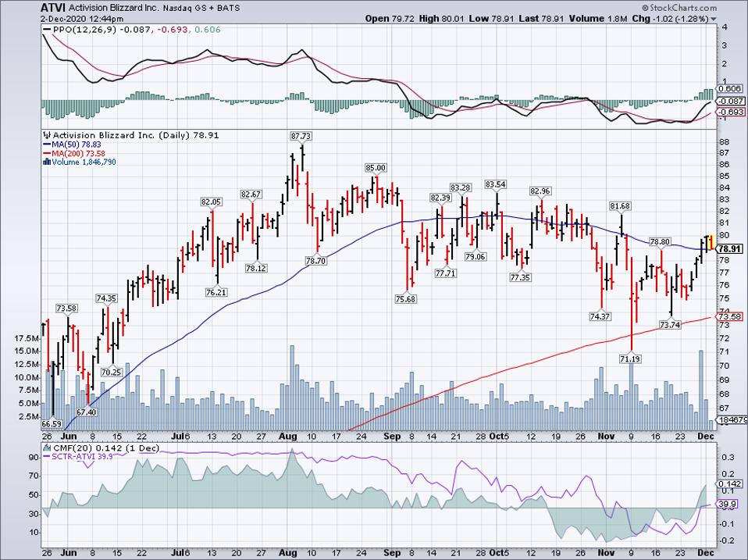Image resolution: width=748 pixels, height=560 pixels.
Task: Click the red 73.58 MA tag on the right axis
Action: point(730,317)
